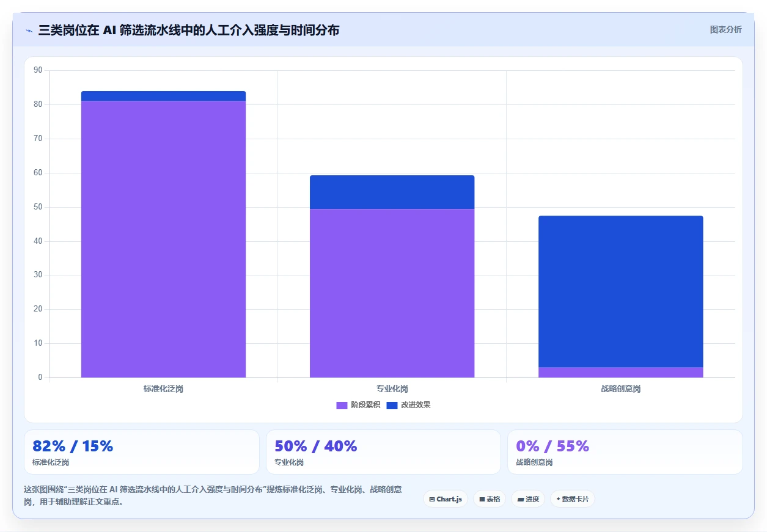The image size is (767, 532).
Task: Open the 50% / 40% data card
Action: click(383, 452)
